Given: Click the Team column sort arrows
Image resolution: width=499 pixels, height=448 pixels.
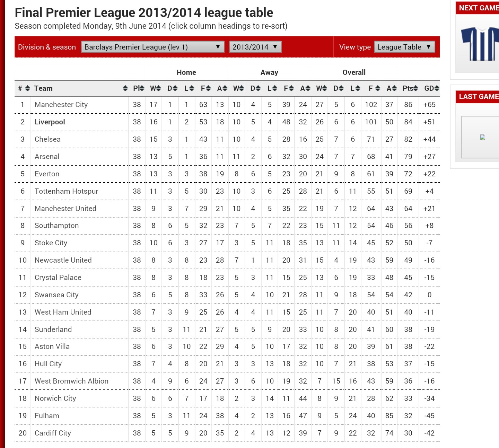Looking at the screenshot, I should (125, 88).
